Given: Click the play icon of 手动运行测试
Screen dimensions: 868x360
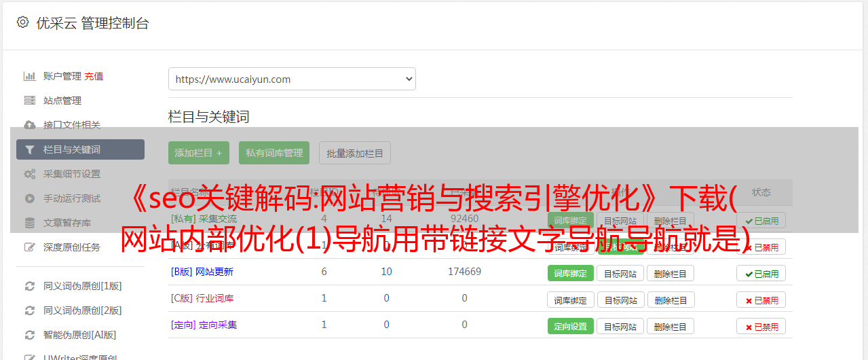Looking at the screenshot, I should (29, 198).
